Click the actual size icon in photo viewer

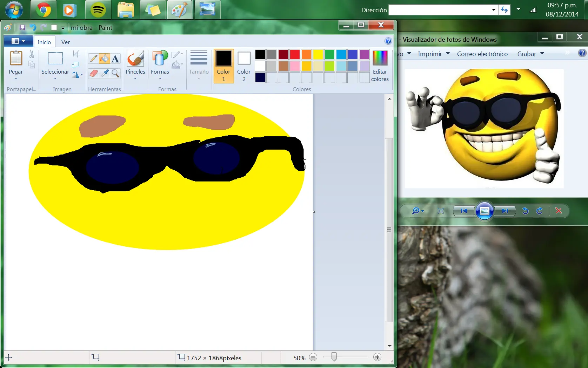coord(441,211)
